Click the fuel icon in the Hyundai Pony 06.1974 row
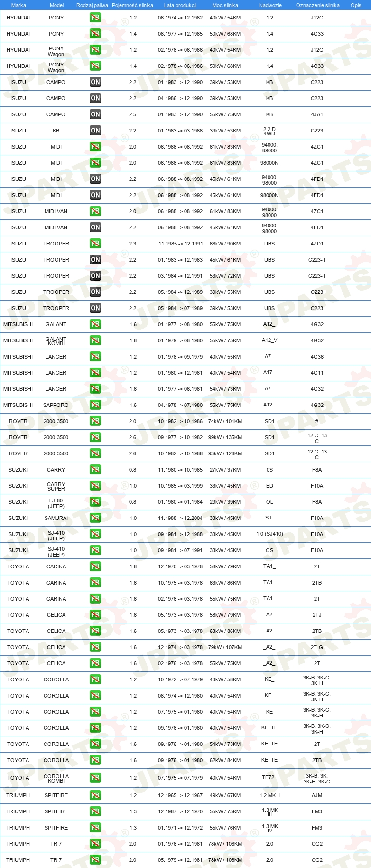 click(95, 18)
